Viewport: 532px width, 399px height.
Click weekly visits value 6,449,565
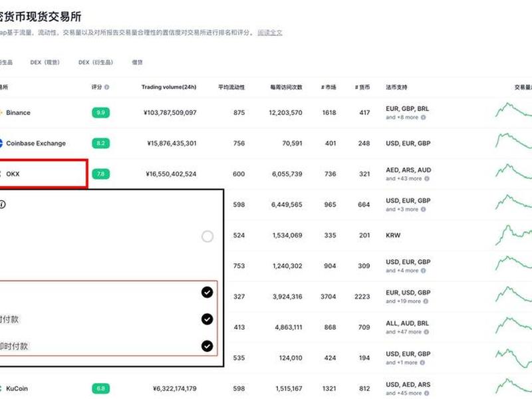click(287, 205)
